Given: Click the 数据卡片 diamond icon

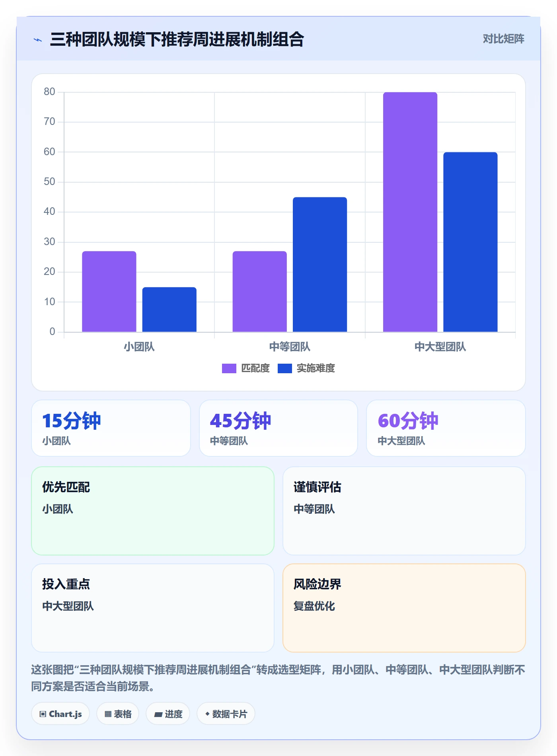Looking at the screenshot, I should [207, 714].
